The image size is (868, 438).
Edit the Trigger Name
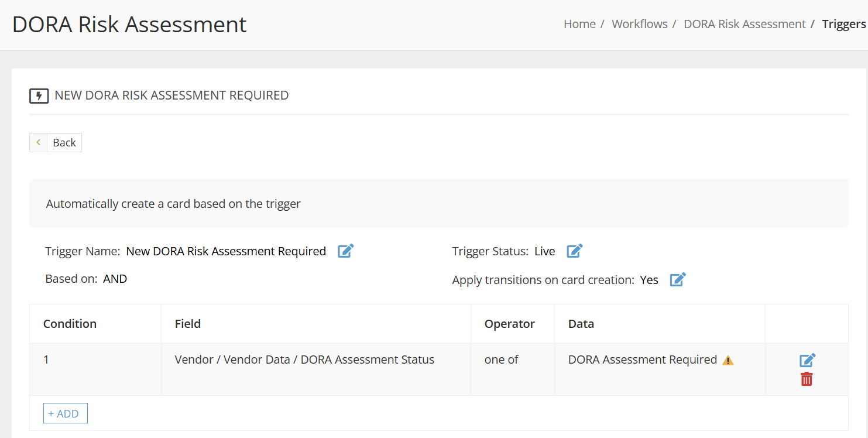(345, 251)
